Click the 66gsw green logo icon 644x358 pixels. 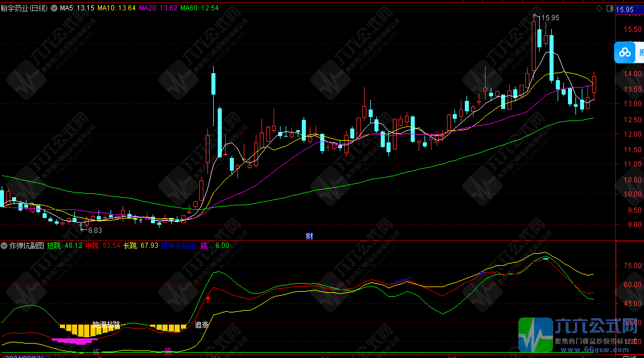click(x=535, y=335)
